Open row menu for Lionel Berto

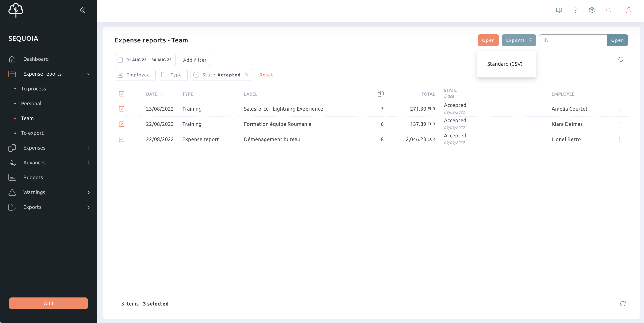pos(620,139)
